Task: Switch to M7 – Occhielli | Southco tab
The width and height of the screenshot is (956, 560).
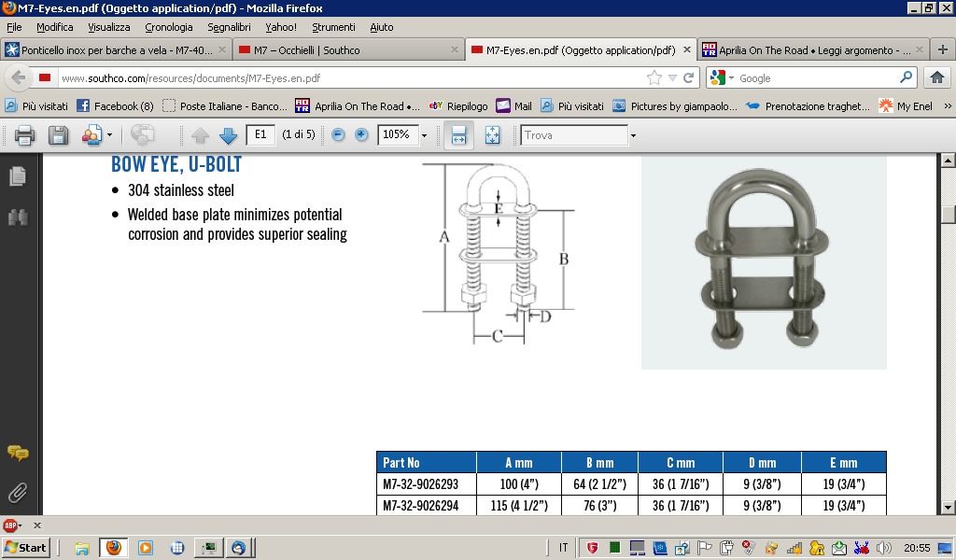Action: [348, 50]
